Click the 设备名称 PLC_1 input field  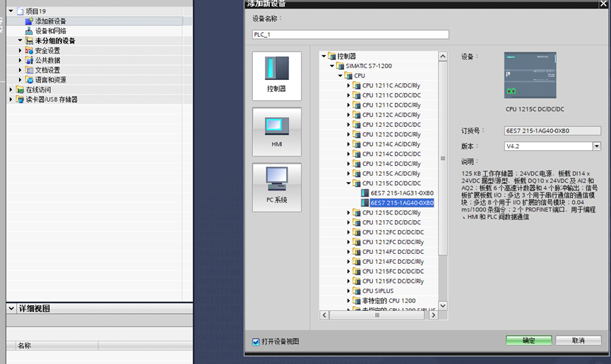coord(350,35)
